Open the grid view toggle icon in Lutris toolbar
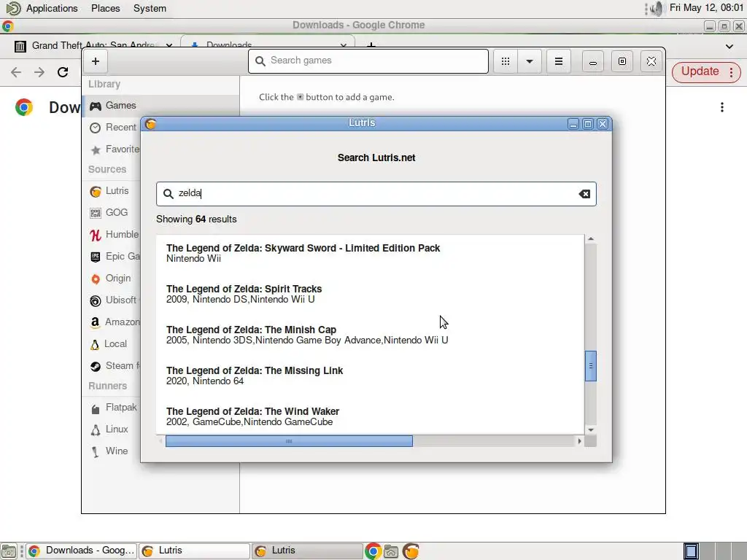 (x=506, y=61)
